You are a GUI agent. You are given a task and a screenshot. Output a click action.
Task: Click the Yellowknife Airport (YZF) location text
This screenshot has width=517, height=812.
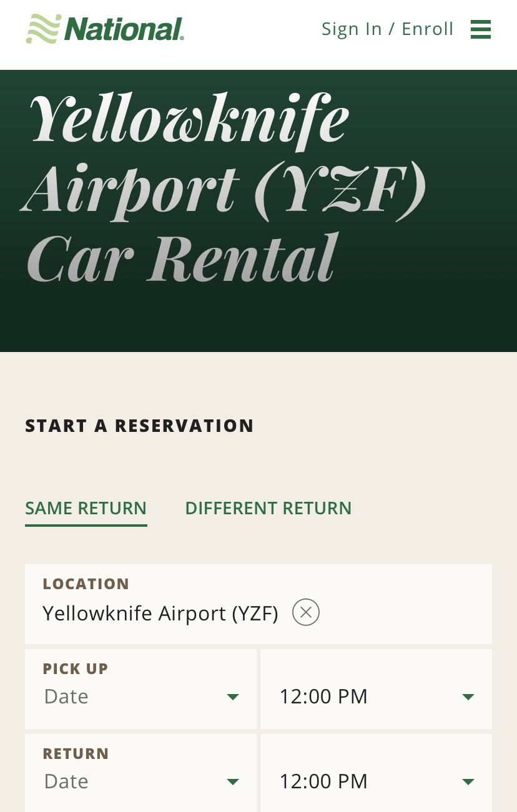(x=160, y=614)
